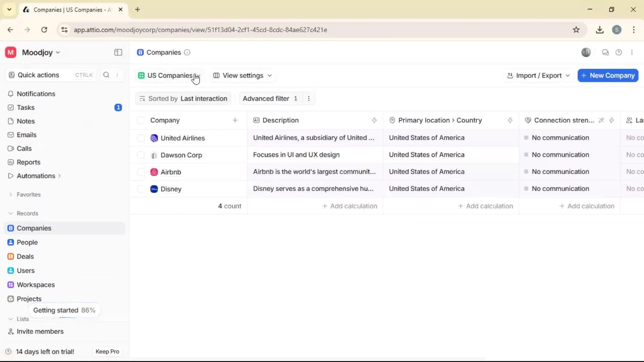Go to Deals records
This screenshot has width=644, height=362.
click(x=25, y=256)
